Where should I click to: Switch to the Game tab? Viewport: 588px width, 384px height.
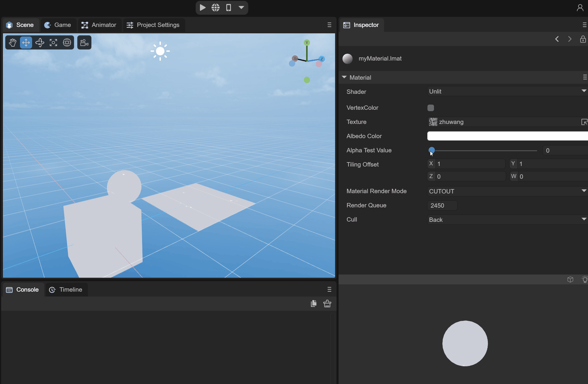click(x=58, y=25)
